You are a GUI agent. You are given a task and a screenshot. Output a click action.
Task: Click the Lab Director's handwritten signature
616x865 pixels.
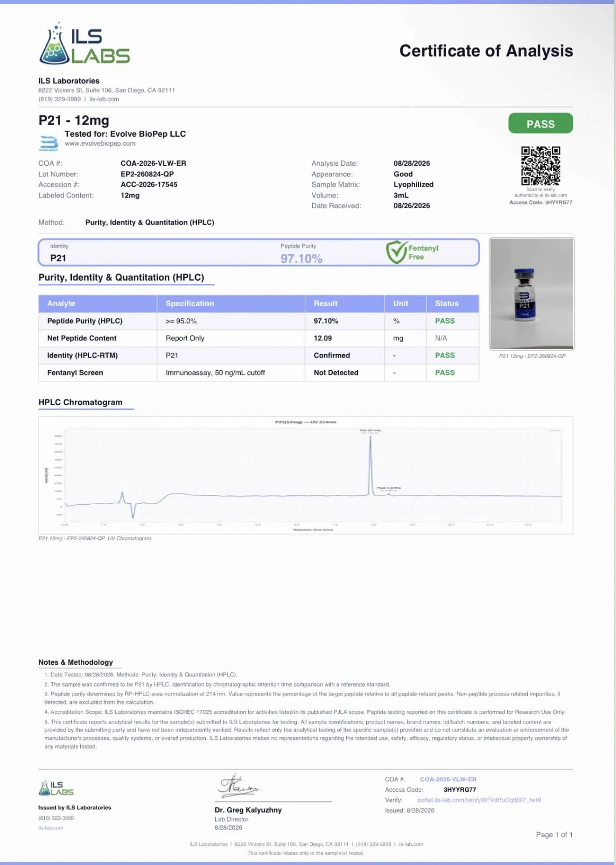tap(238, 786)
